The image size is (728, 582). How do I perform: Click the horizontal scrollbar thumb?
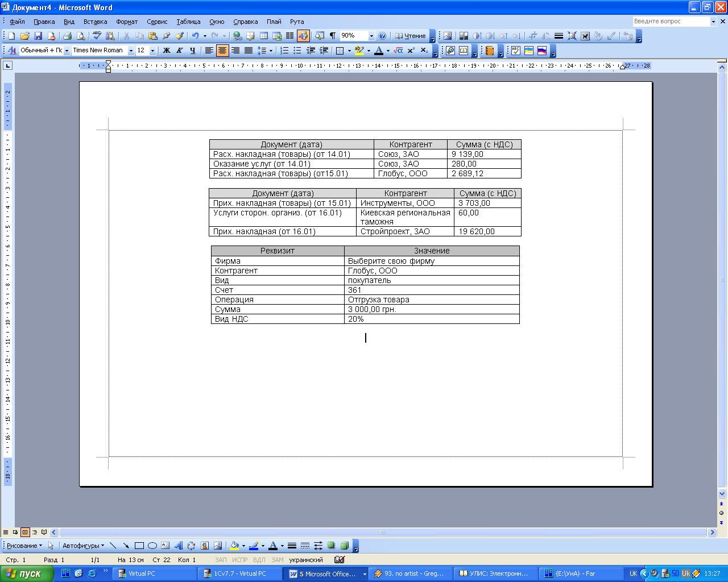pyautogui.click(x=383, y=533)
